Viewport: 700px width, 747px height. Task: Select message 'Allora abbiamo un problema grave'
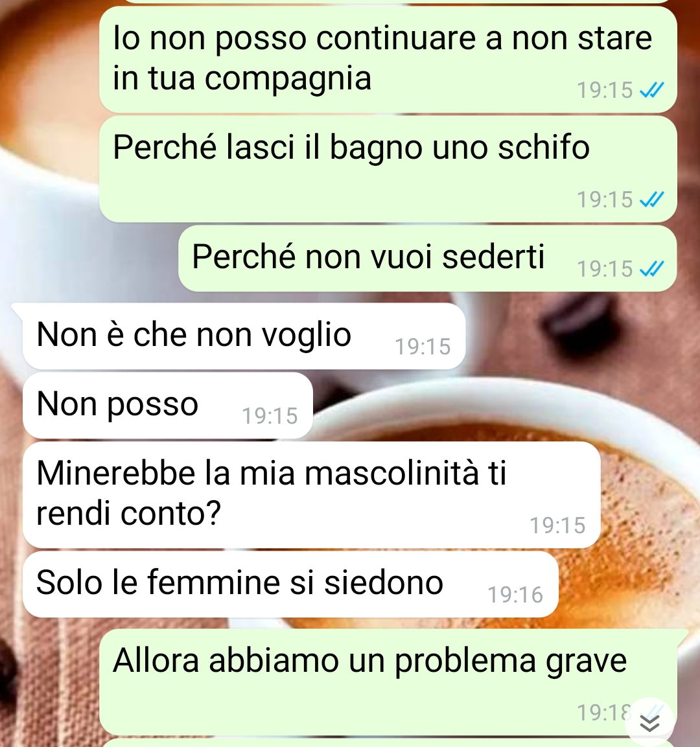[388, 682]
